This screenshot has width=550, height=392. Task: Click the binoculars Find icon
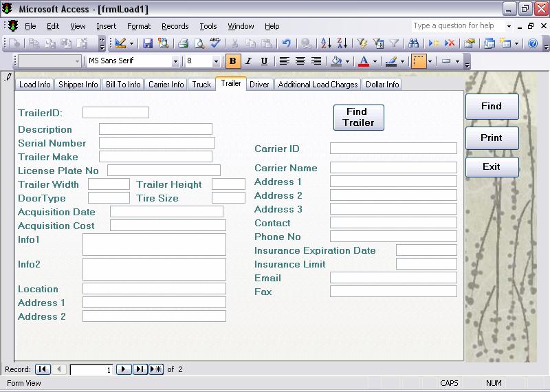click(413, 43)
